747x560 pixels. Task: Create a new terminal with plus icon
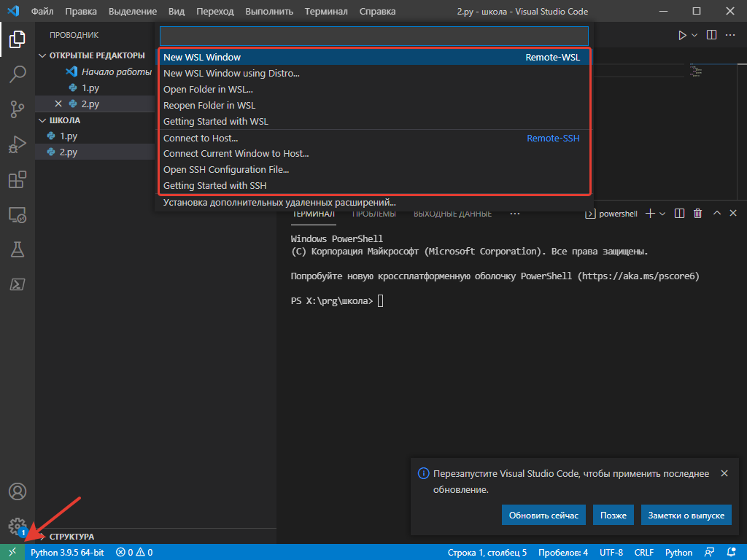(x=650, y=214)
